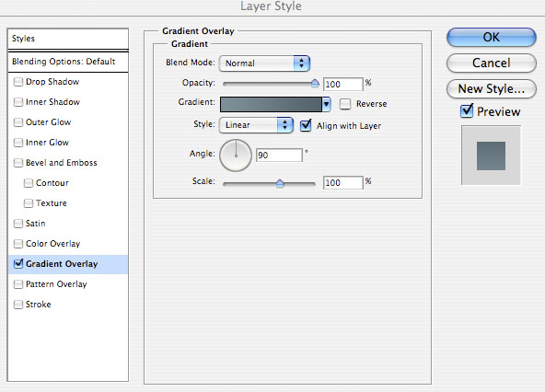Click the Angle dial
Screen dimensions: 545x392
pos(236,156)
